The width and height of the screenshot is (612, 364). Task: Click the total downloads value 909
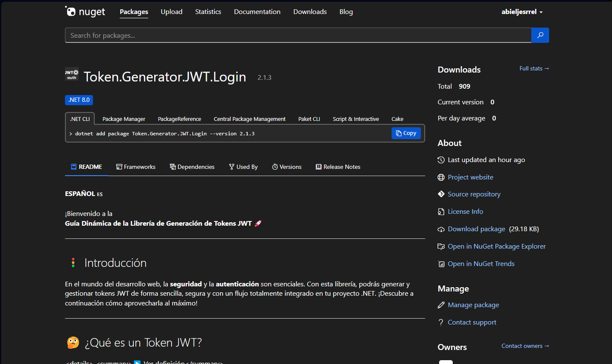pyautogui.click(x=464, y=87)
